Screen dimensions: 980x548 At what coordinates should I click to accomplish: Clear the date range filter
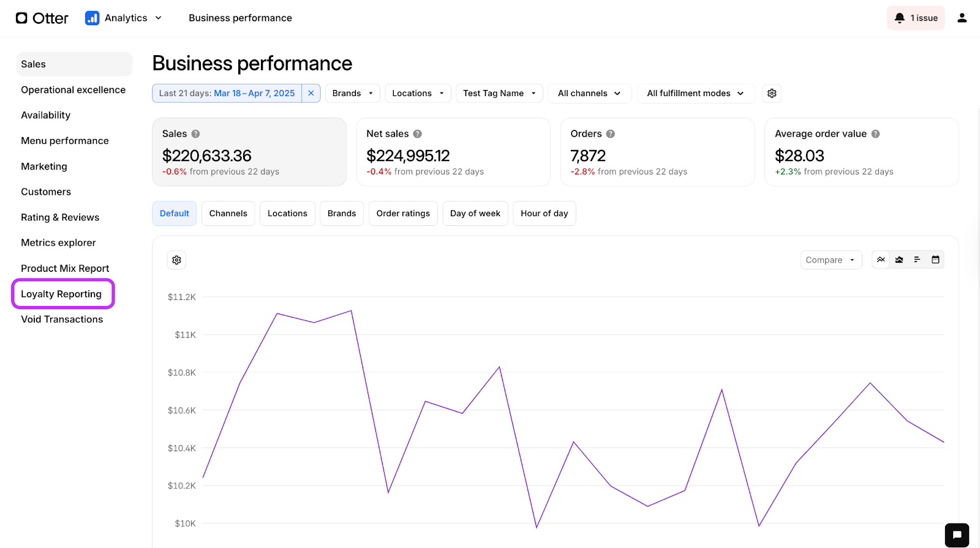click(x=311, y=93)
